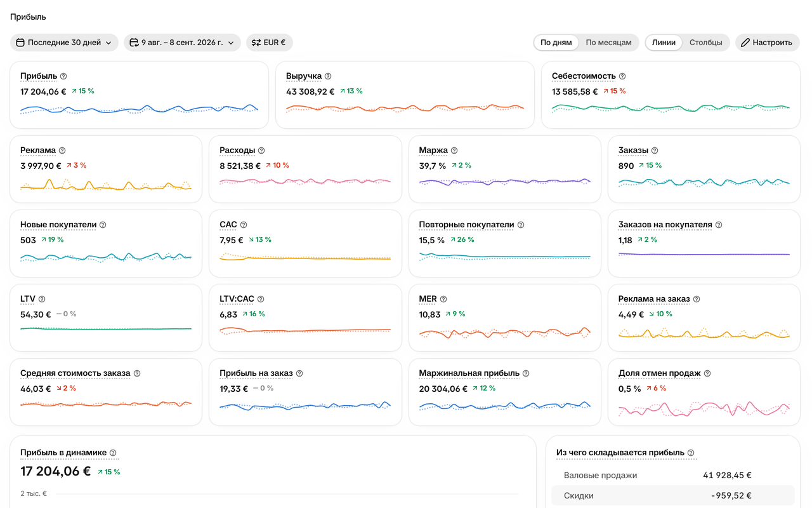The width and height of the screenshot is (812, 508).
Task: Open the Маржа info icon
Action: 454,150
